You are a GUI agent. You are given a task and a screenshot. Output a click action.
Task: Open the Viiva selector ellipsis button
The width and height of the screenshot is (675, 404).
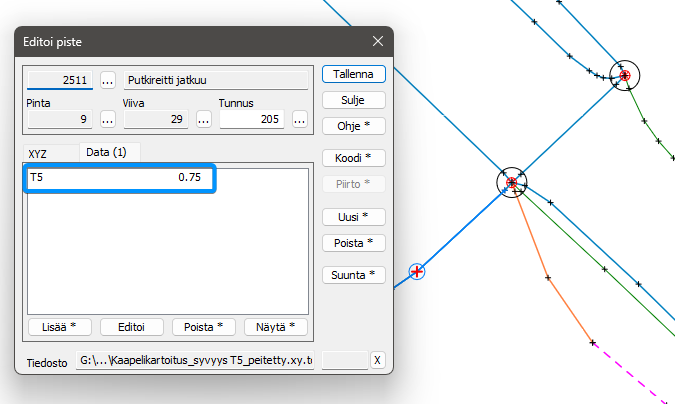tap(203, 119)
